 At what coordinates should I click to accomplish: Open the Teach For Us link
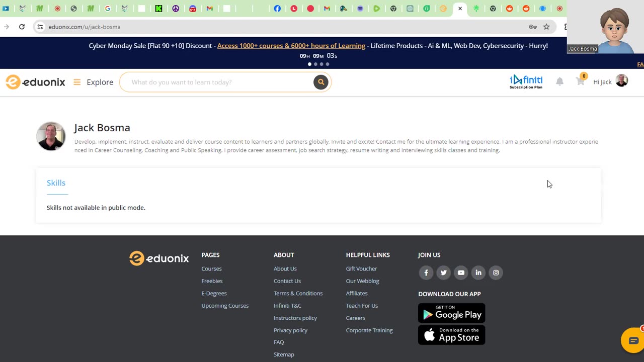tap(362, 306)
